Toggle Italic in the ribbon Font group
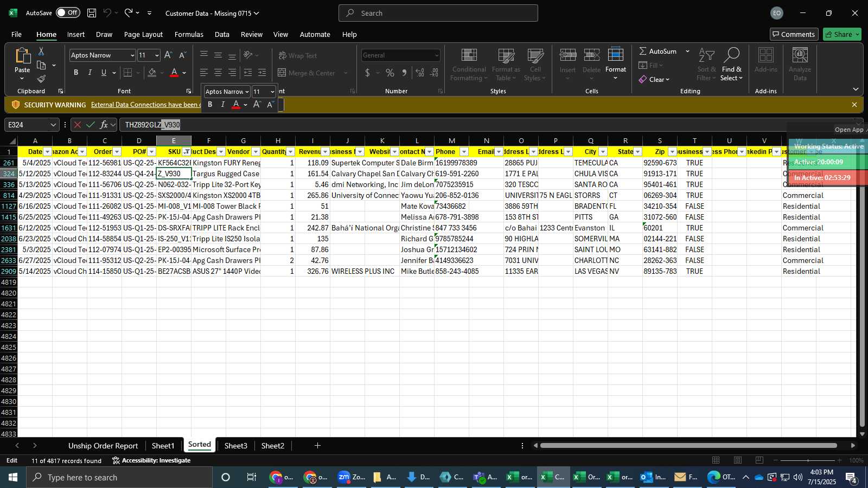This screenshot has width=868, height=488. point(90,73)
